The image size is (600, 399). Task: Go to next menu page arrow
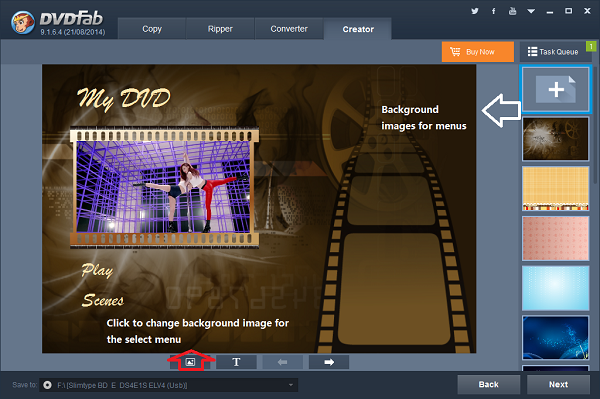(x=329, y=362)
